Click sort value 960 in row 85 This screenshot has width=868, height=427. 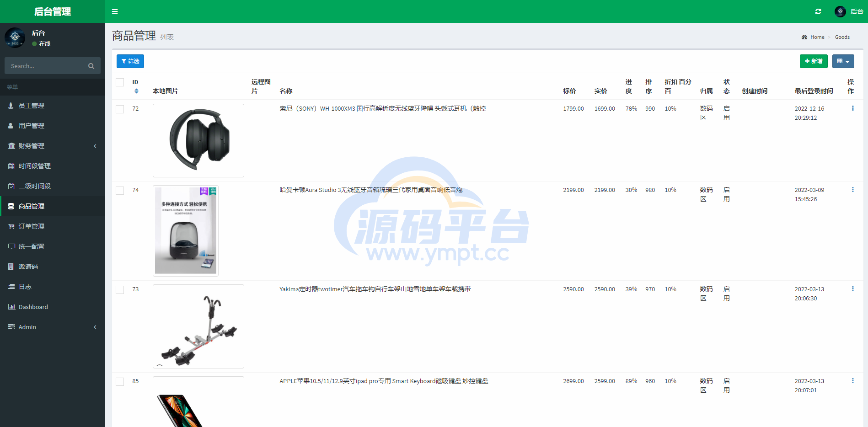pyautogui.click(x=650, y=381)
